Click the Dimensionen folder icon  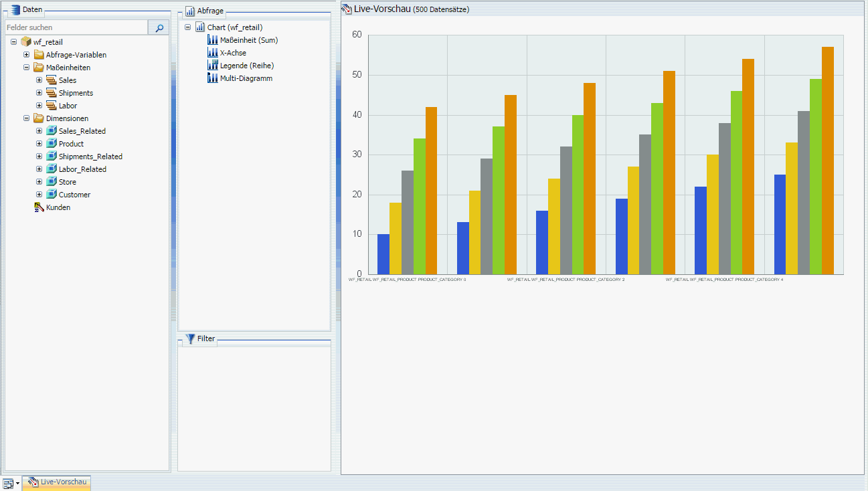(39, 118)
